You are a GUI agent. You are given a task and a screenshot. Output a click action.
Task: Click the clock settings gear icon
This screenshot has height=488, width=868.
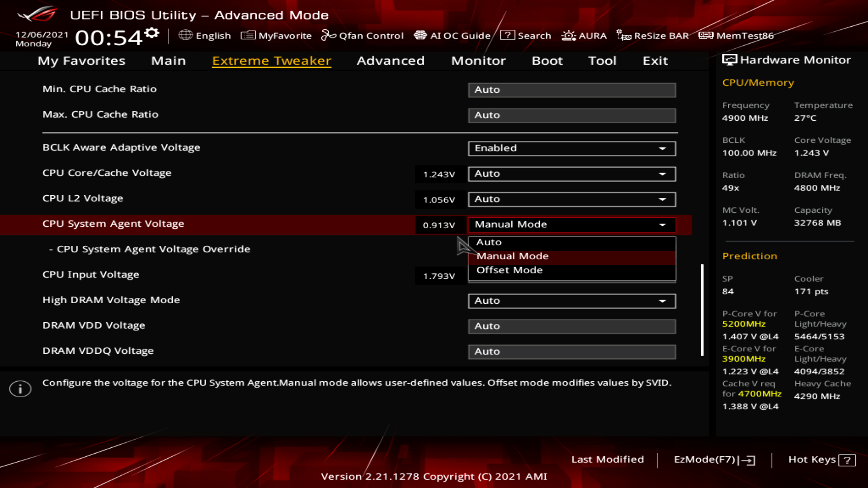click(152, 33)
